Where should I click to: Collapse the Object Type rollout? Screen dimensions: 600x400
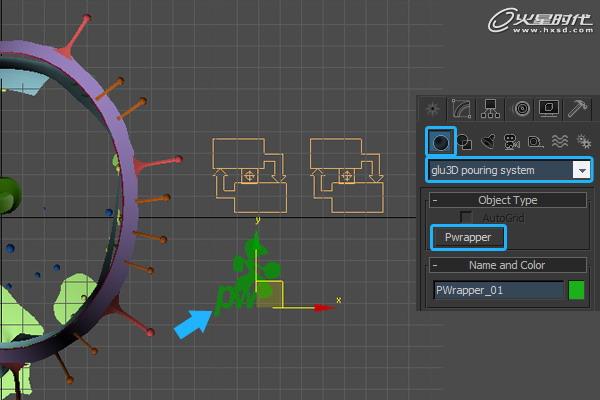coord(508,200)
